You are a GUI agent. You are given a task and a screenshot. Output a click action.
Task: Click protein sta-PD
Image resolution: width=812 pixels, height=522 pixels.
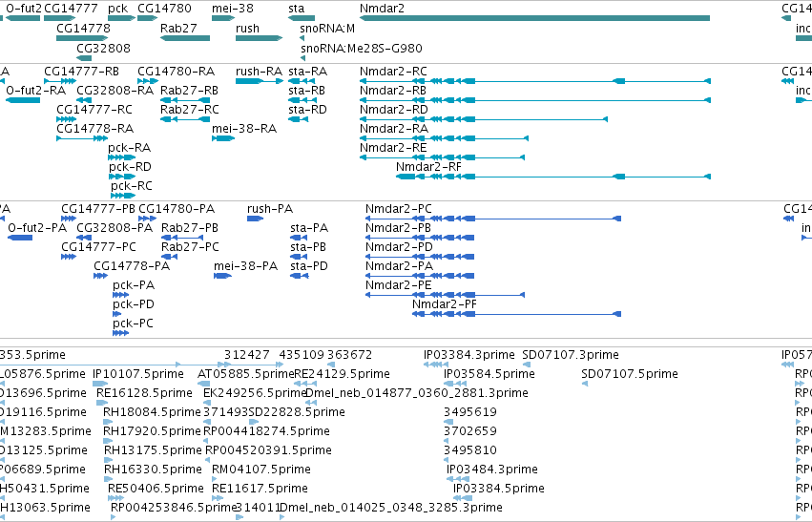click(x=309, y=265)
